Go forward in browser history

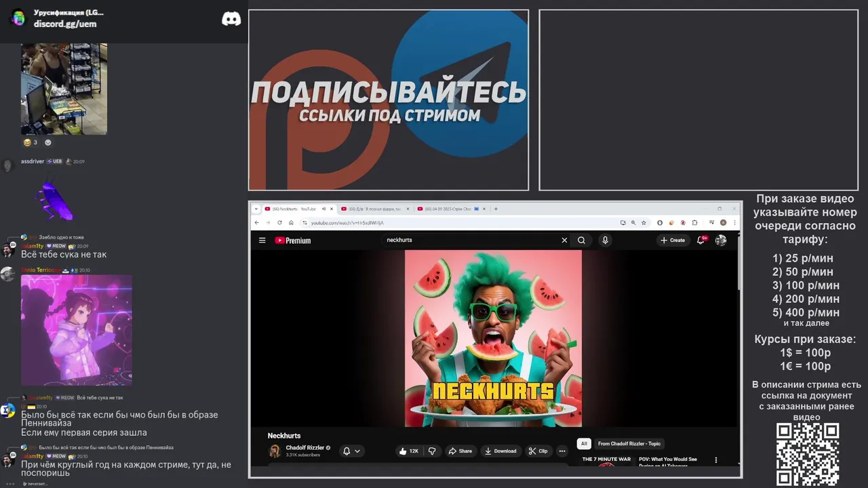point(267,222)
